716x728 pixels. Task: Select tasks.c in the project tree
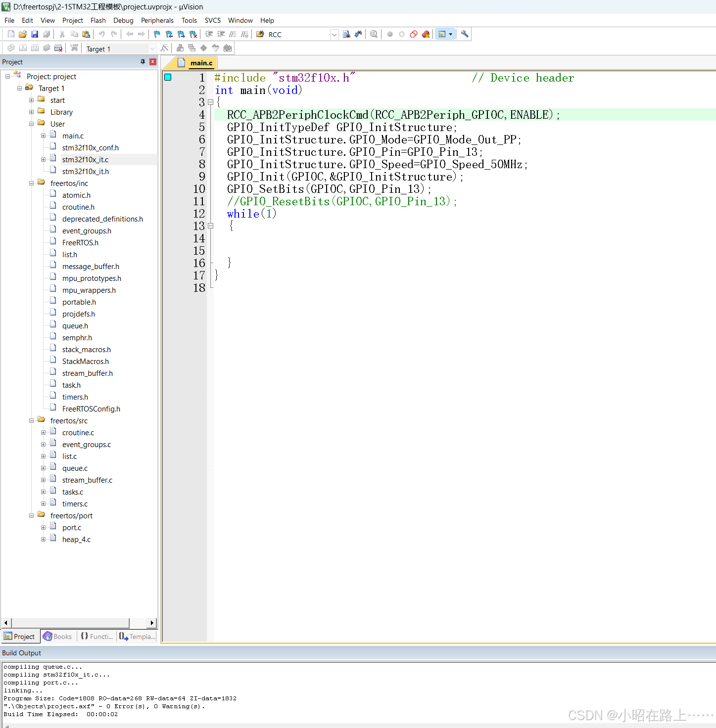point(73,492)
